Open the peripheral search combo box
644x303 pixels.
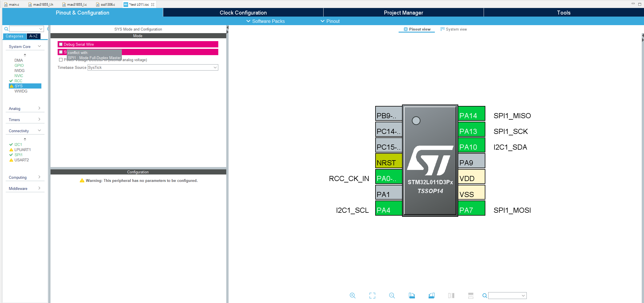[26, 29]
